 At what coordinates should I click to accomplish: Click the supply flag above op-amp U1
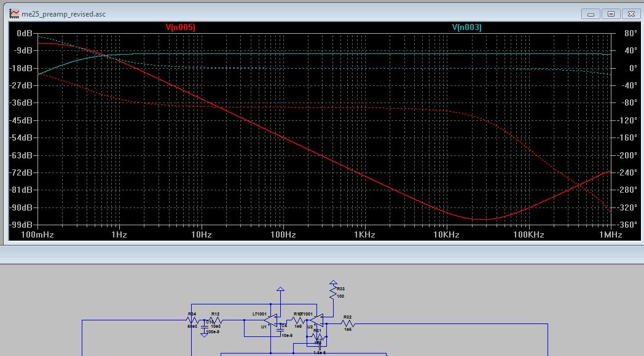coord(280,288)
